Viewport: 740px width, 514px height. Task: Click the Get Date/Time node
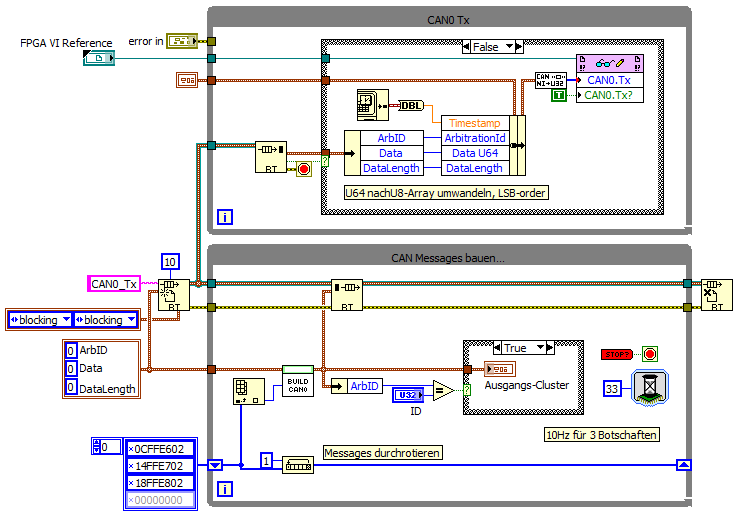click(x=372, y=105)
